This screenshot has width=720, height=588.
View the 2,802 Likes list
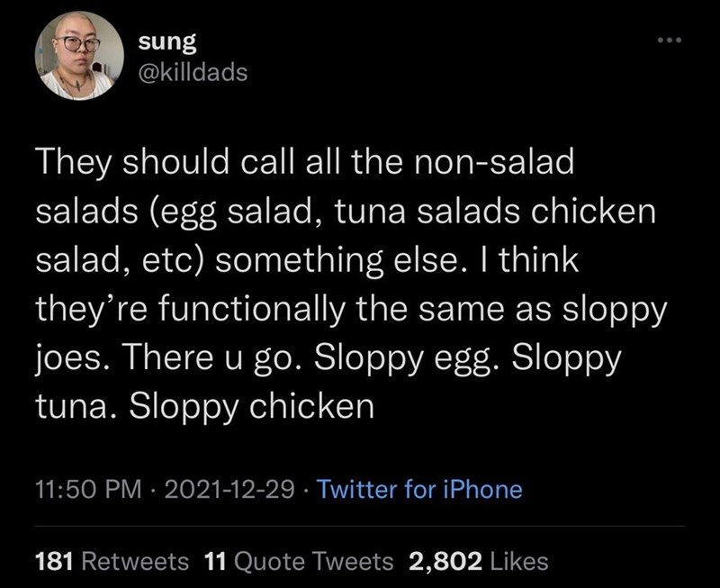[x=478, y=561]
